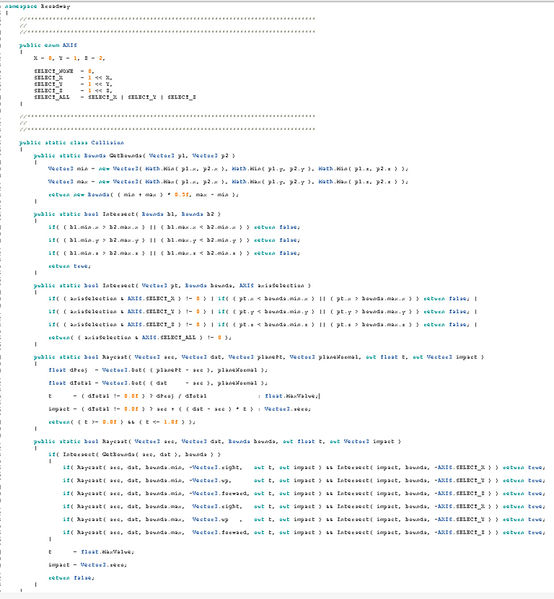The height and width of the screenshot is (599, 554).
Task: Click the 0.5f literal in GetBounds return
Action: (x=182, y=194)
